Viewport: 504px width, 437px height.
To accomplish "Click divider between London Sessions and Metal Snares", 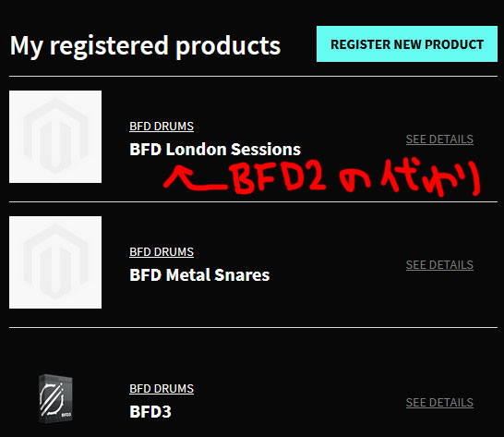I will pyautogui.click(x=253, y=201).
